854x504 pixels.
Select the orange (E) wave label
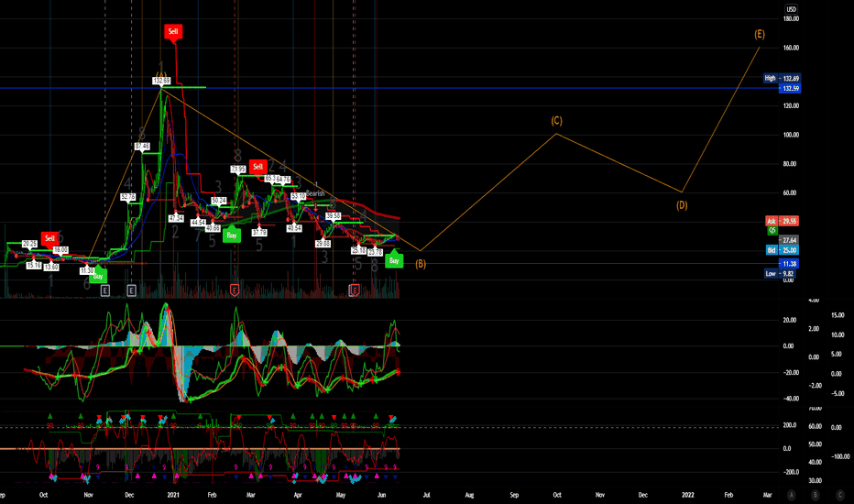(760, 34)
